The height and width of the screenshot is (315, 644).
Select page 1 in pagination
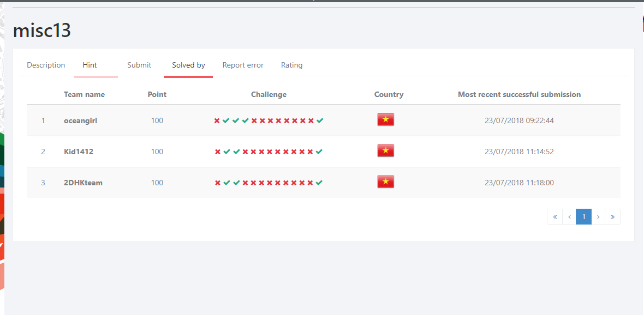pos(583,217)
